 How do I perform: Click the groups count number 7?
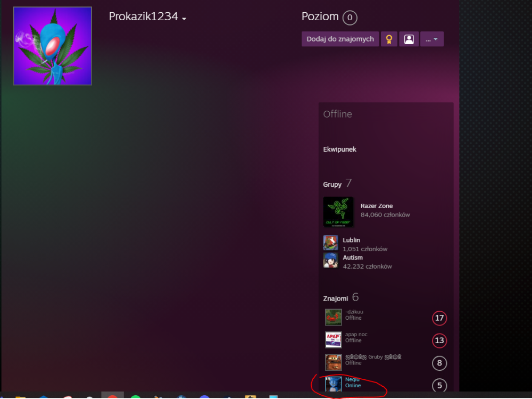(348, 183)
